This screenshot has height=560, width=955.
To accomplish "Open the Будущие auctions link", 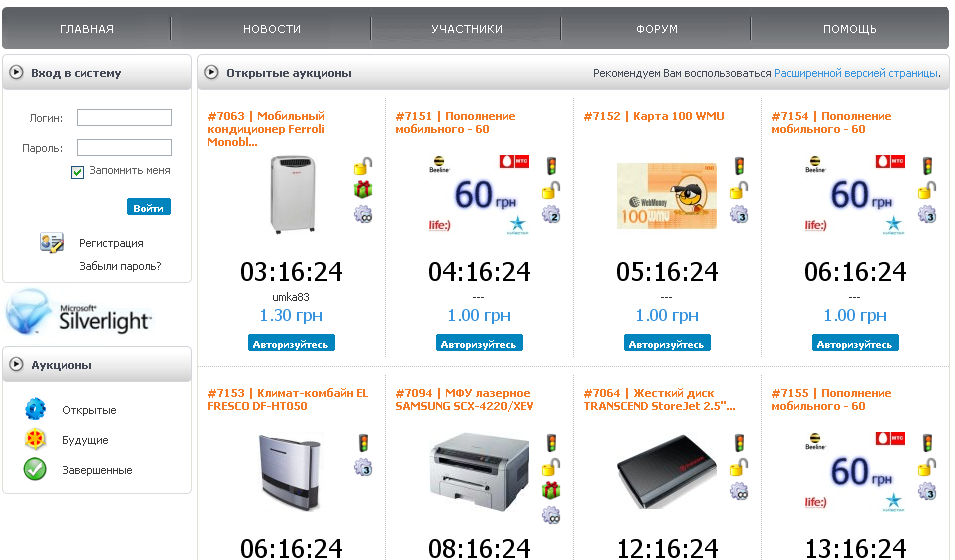I will pyautogui.click(x=85, y=440).
